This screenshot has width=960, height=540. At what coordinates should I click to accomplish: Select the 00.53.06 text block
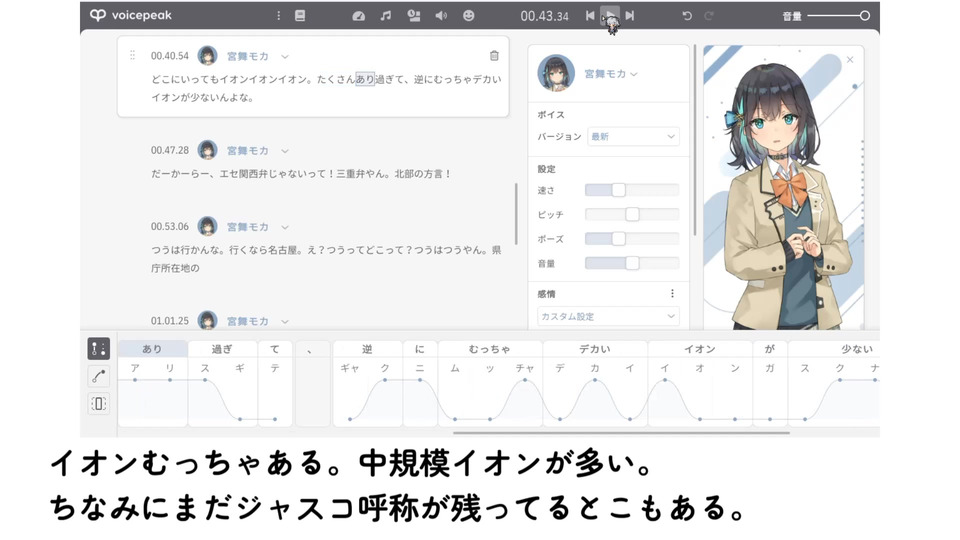tap(326, 259)
